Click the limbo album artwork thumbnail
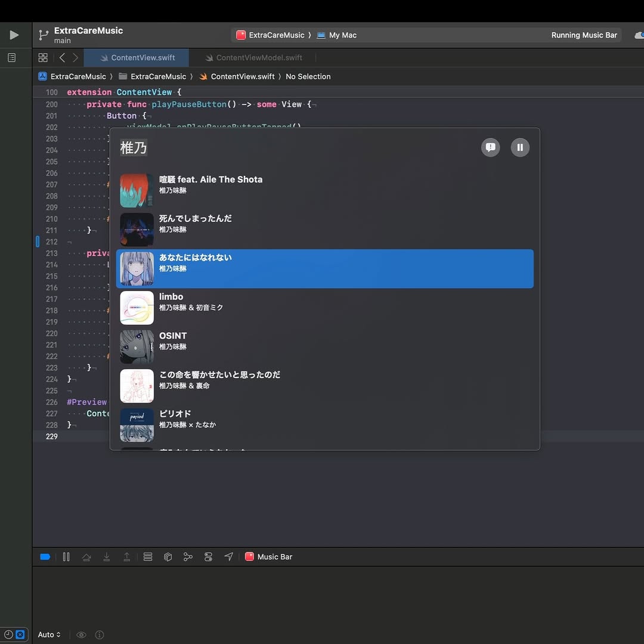The image size is (644, 644). 137,308
